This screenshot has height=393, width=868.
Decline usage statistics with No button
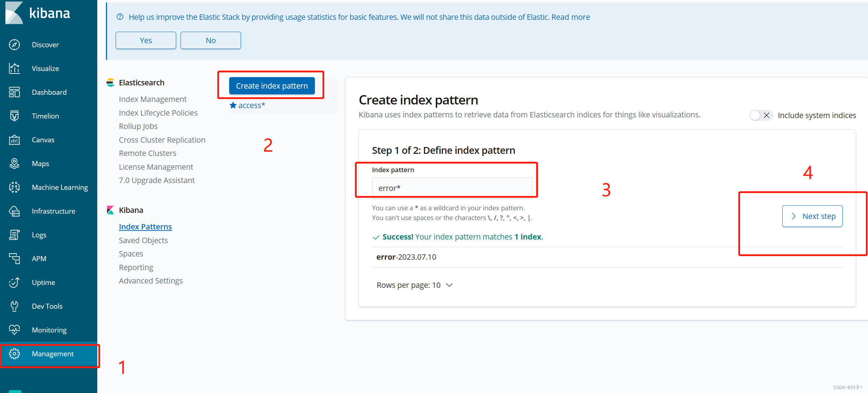[x=210, y=40]
